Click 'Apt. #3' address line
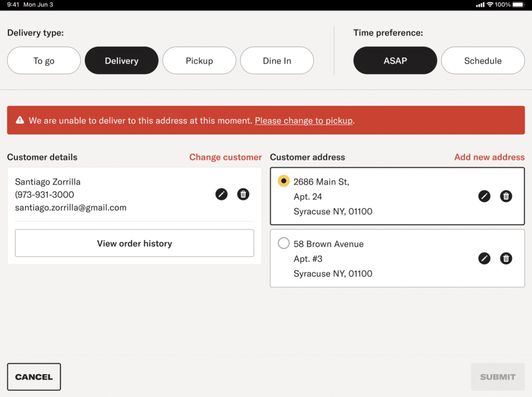 coord(308,259)
